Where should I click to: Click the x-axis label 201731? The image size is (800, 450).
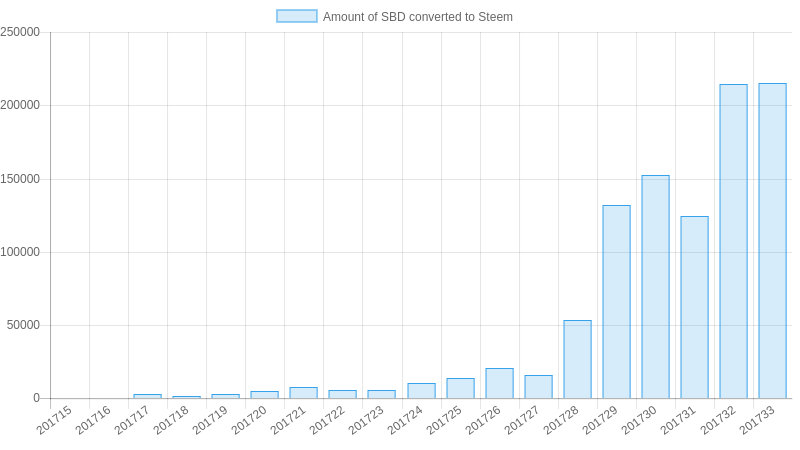click(x=679, y=420)
